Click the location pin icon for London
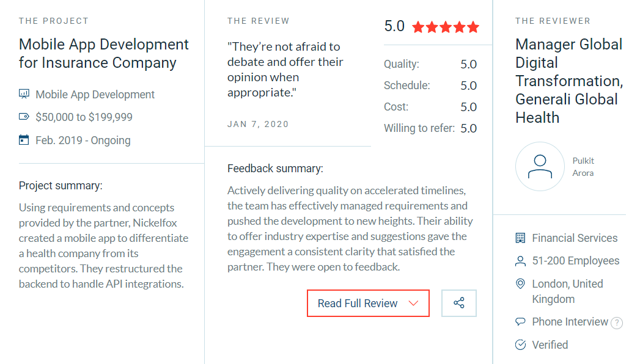Viewport: 640px width, 364px height. tap(520, 283)
